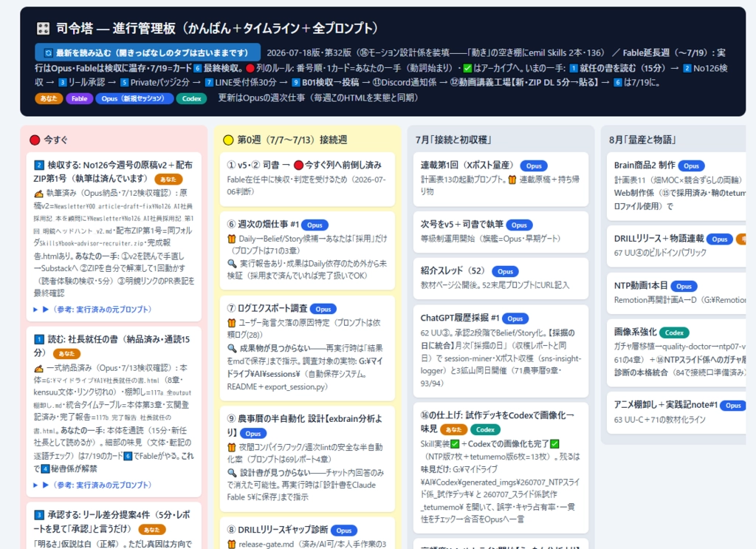Click red circle icon in 今すぐ column header

click(35, 140)
